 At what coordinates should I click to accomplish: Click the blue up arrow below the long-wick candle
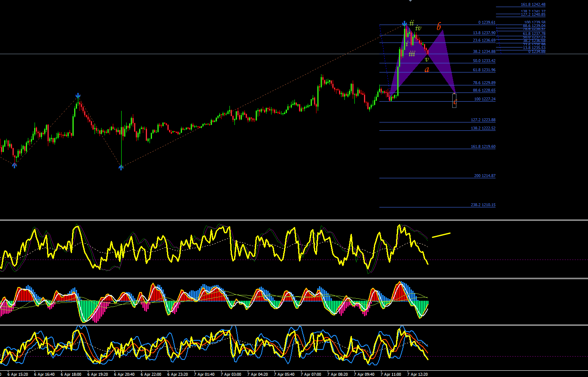(121, 167)
